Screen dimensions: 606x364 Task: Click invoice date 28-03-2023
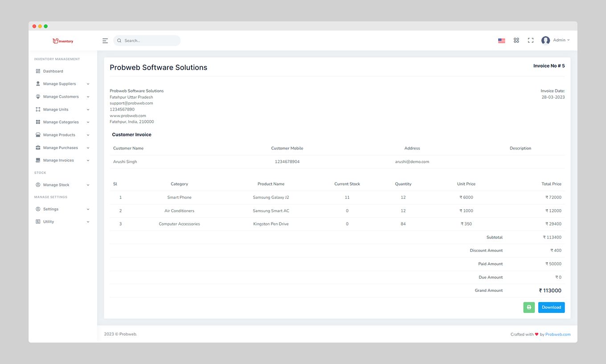[553, 97]
